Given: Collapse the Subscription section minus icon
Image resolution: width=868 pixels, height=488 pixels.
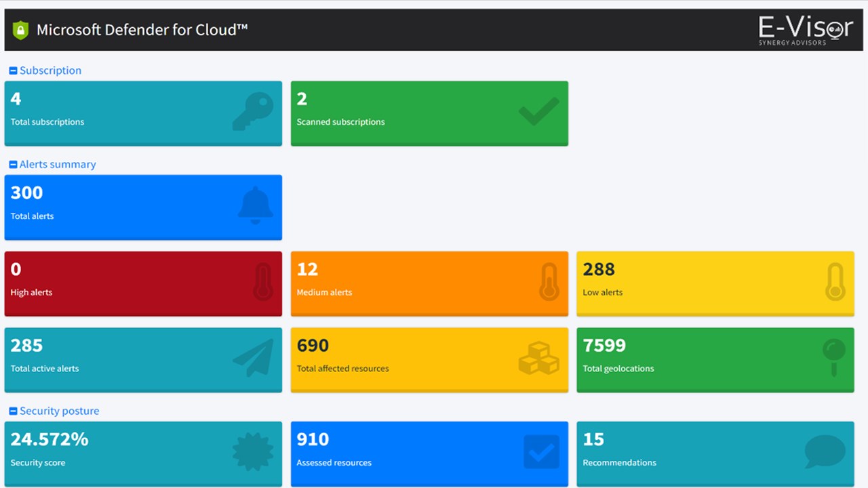Looking at the screenshot, I should tap(13, 70).
